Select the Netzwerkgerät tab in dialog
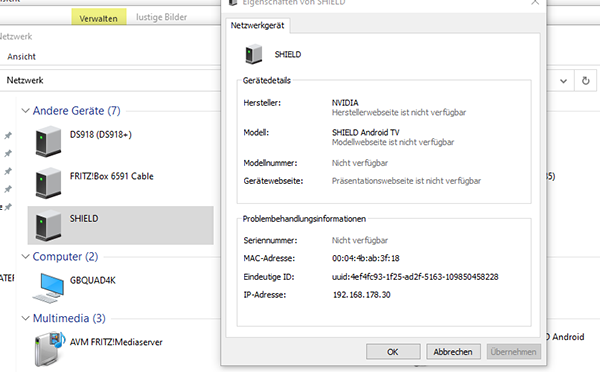Viewport: 600px width, 372px height. click(x=258, y=26)
